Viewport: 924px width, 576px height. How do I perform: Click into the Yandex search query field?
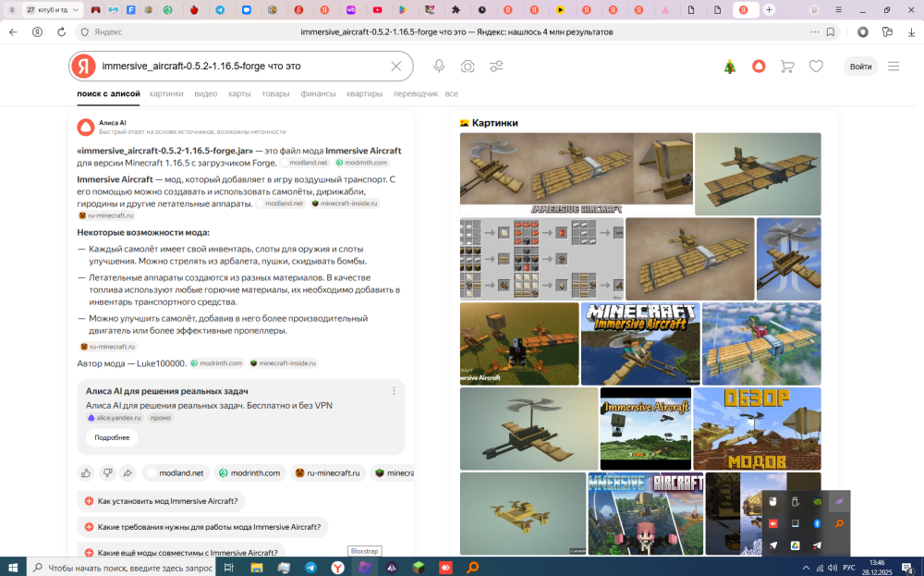(241, 66)
